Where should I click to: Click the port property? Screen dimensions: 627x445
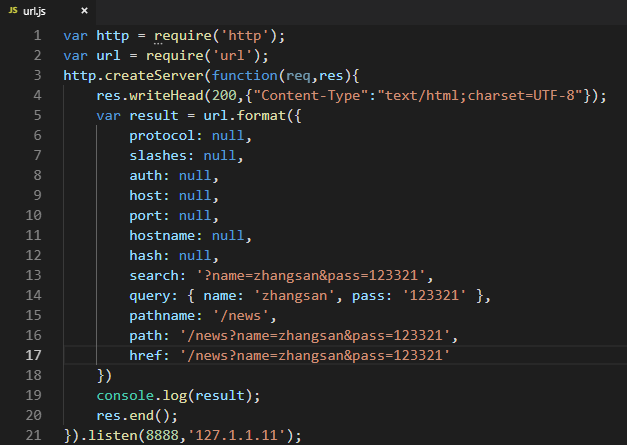(146, 216)
